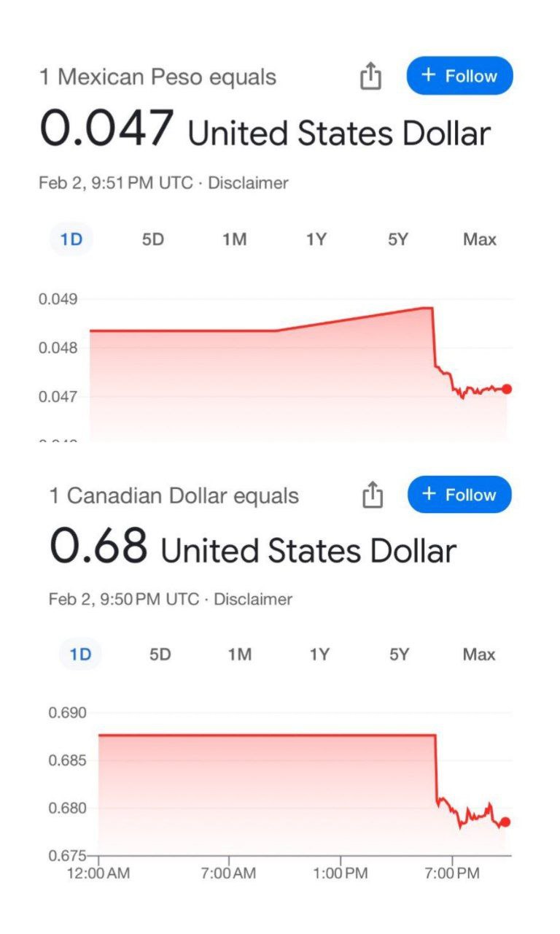Image resolution: width=560 pixels, height=934 pixels.
Task: Follow the Canadian Dollar exchange rate
Action: tap(459, 495)
